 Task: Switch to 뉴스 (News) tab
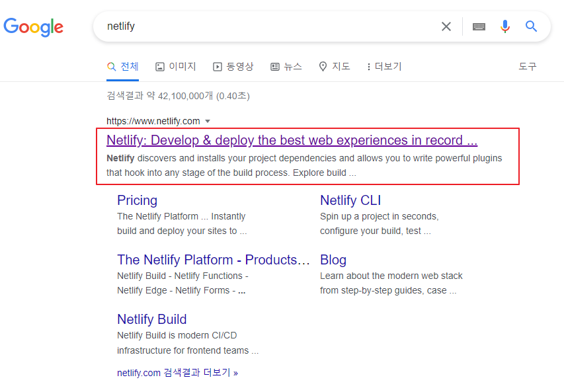(286, 67)
